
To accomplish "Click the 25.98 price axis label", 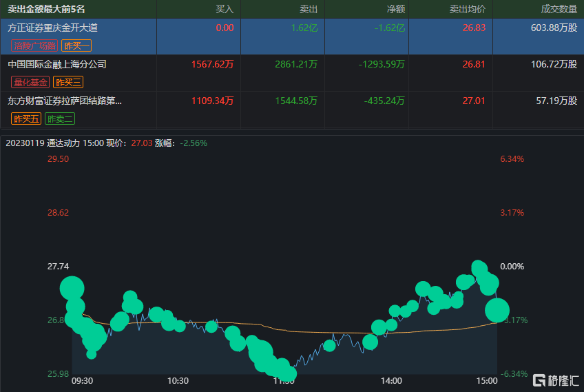I will click(x=58, y=373).
